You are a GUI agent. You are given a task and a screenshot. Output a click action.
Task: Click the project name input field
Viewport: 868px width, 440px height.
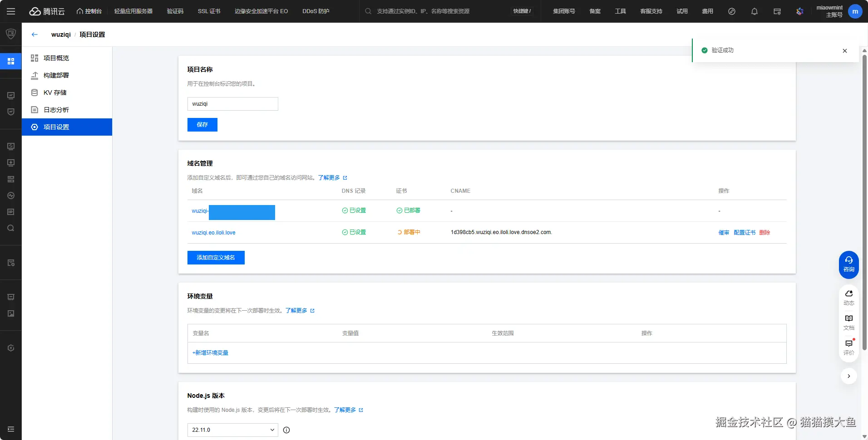click(233, 104)
